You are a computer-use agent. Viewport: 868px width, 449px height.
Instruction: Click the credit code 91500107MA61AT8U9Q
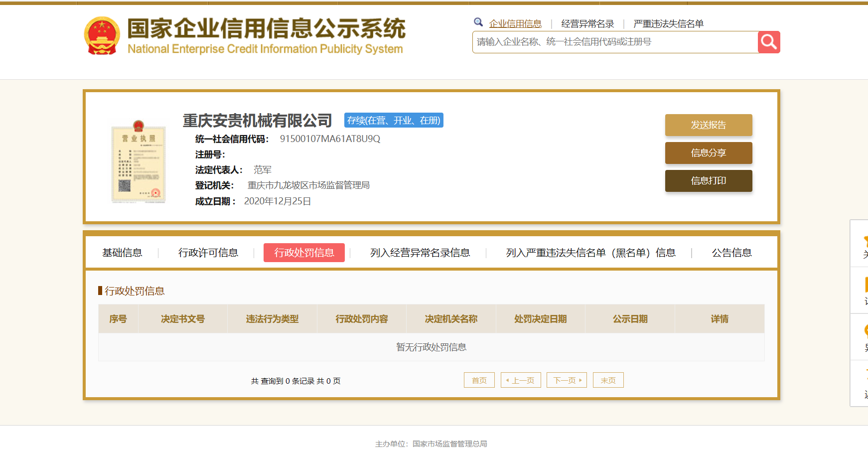pyautogui.click(x=330, y=139)
